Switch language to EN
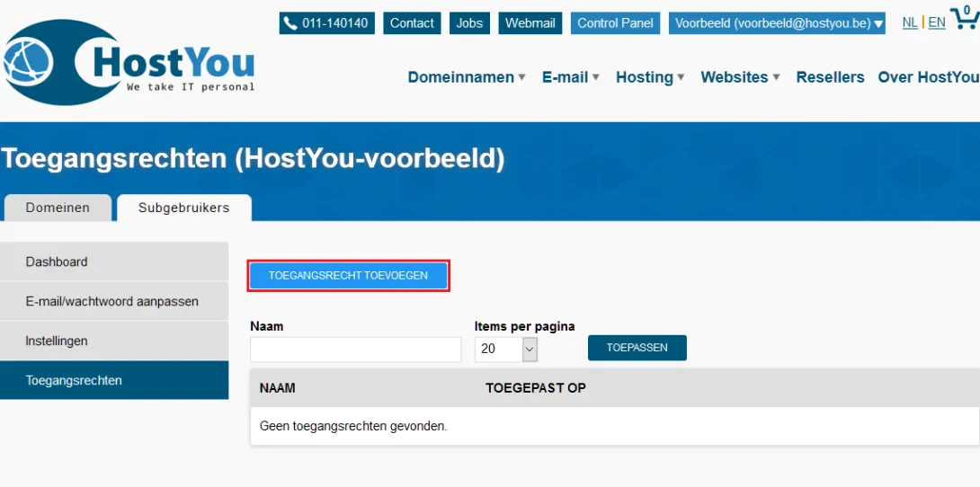Screen dimensions: 980x487 (937, 22)
